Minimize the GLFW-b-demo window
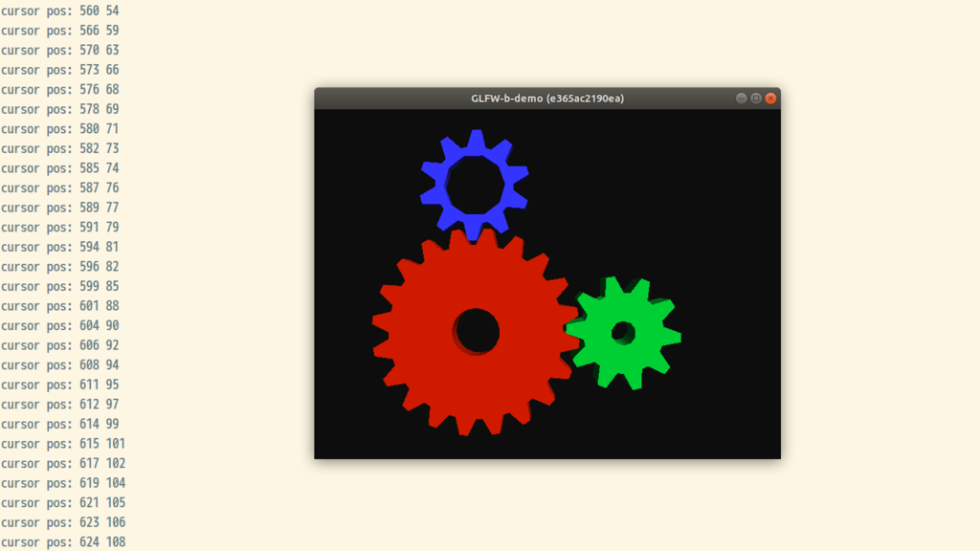The width and height of the screenshot is (980, 551). (x=742, y=99)
